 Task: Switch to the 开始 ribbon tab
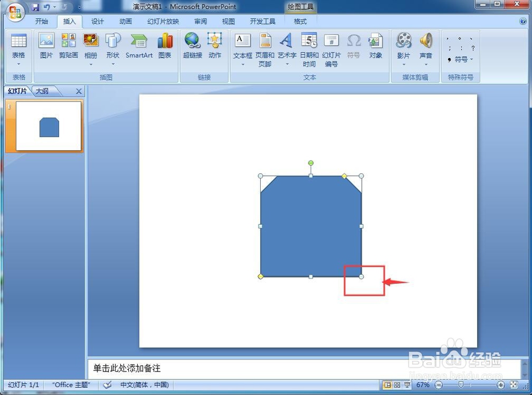pyautogui.click(x=41, y=21)
